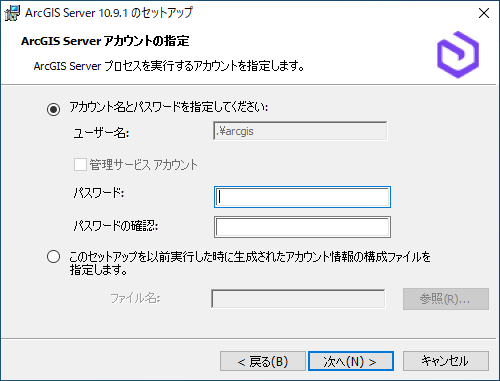Select the configuration file radio option
500x381 pixels.
tap(53, 257)
